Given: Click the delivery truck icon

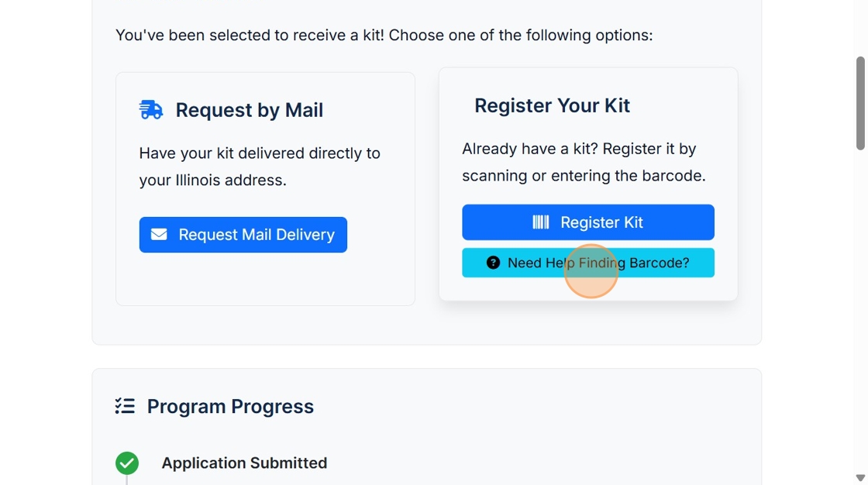Looking at the screenshot, I should click(x=151, y=110).
